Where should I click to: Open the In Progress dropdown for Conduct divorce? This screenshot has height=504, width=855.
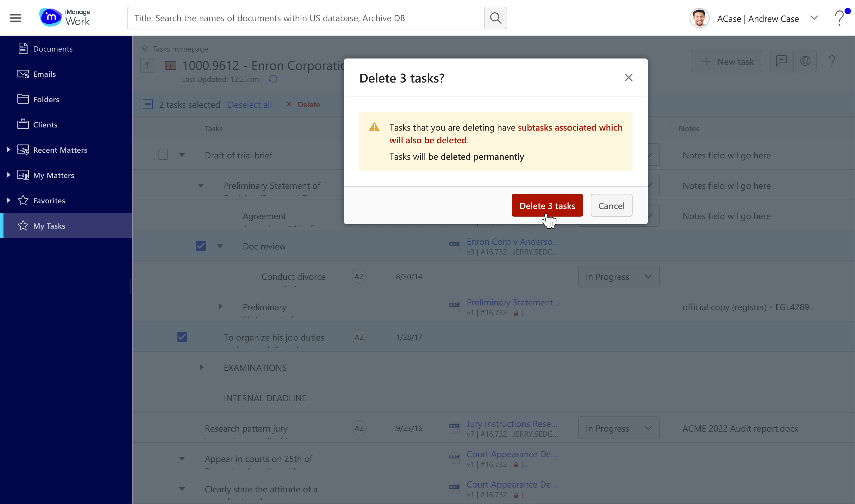pyautogui.click(x=619, y=276)
